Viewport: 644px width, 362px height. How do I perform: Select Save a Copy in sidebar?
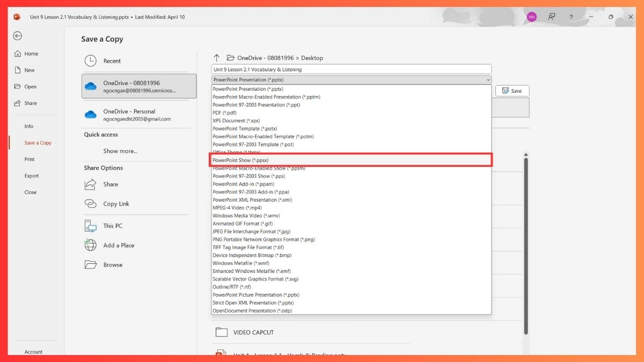click(38, 143)
